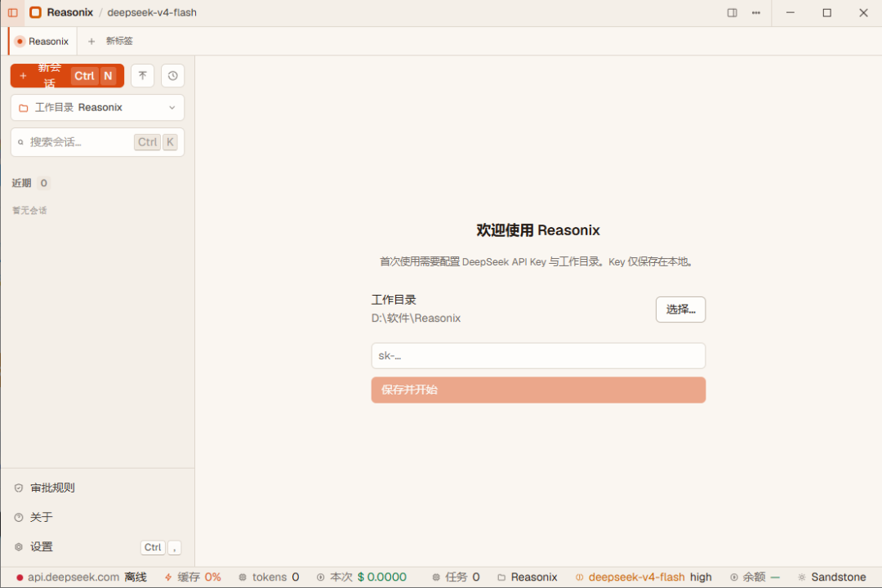Click the tasks icon beside 任务
Screen dimensions: 882x588
[x=436, y=577]
